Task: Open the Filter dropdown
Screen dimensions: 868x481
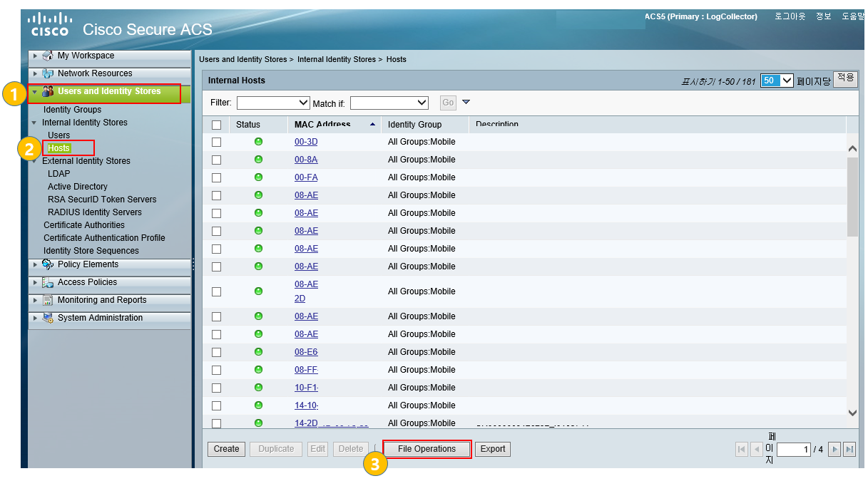Action: pos(273,103)
